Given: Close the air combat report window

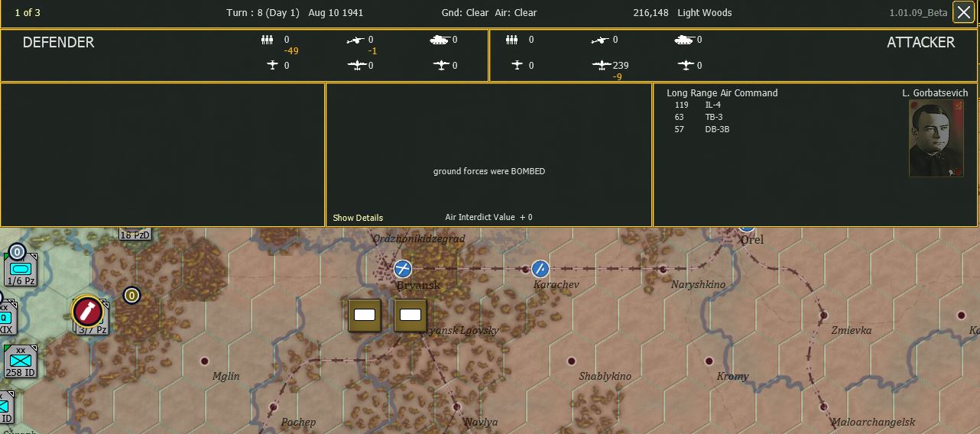Looking at the screenshot, I should click(x=963, y=12).
